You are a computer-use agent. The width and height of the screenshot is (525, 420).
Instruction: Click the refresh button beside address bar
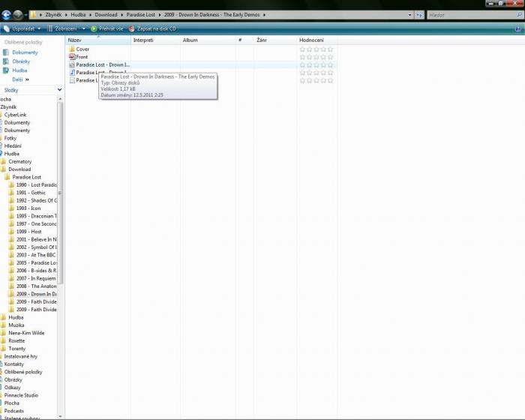pyautogui.click(x=419, y=14)
